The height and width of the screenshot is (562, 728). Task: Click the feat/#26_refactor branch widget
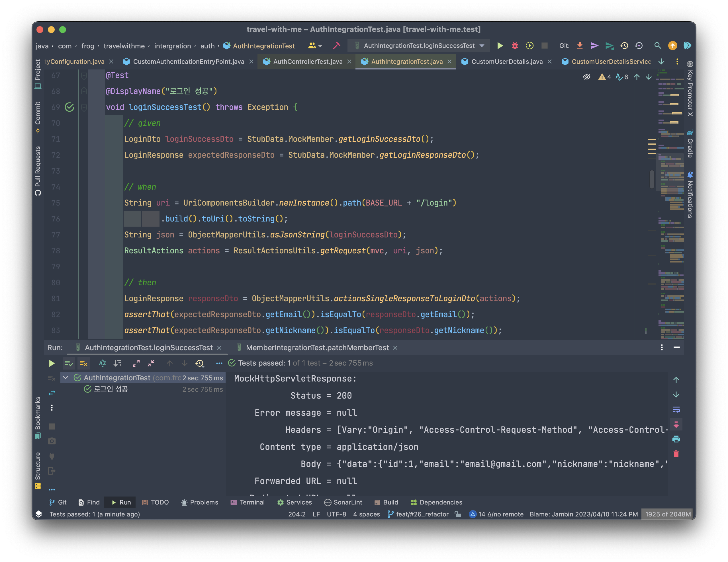(x=418, y=514)
